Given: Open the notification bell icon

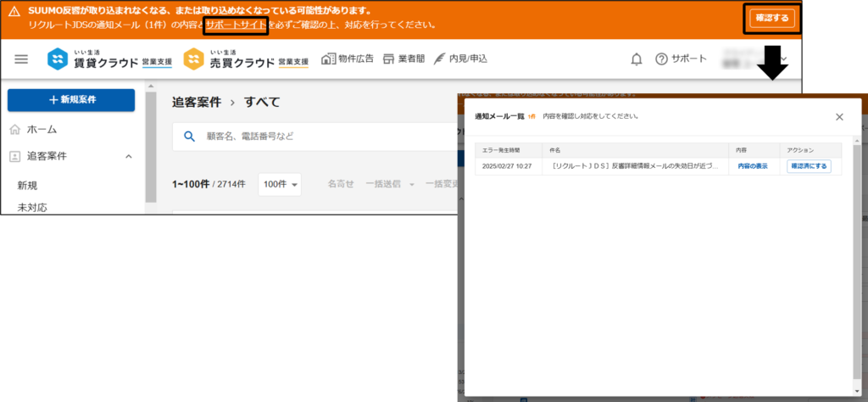Looking at the screenshot, I should (637, 59).
